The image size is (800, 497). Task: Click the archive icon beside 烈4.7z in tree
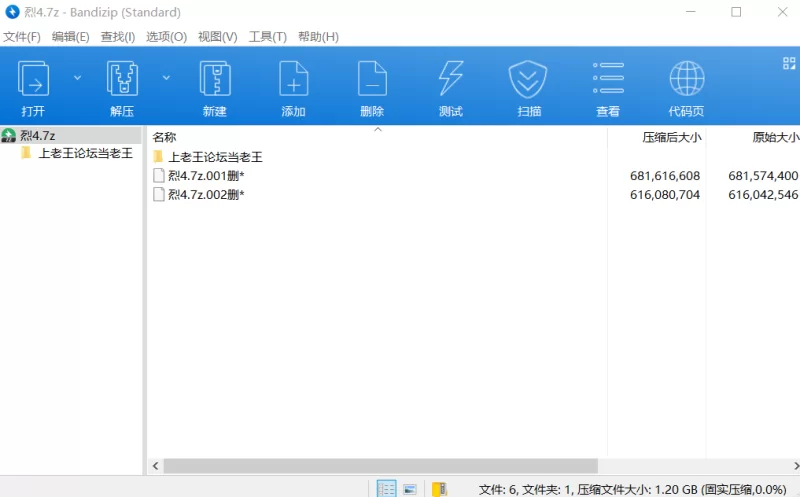pos(9,135)
